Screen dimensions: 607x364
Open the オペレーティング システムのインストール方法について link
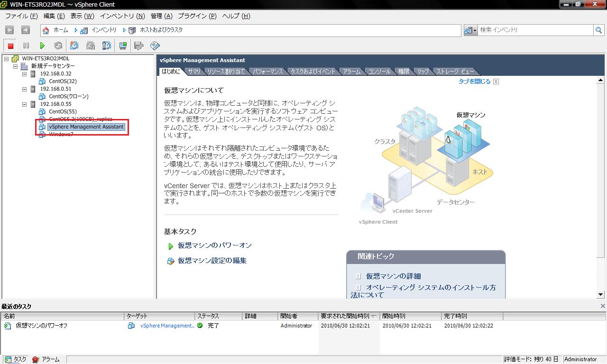coord(423,291)
